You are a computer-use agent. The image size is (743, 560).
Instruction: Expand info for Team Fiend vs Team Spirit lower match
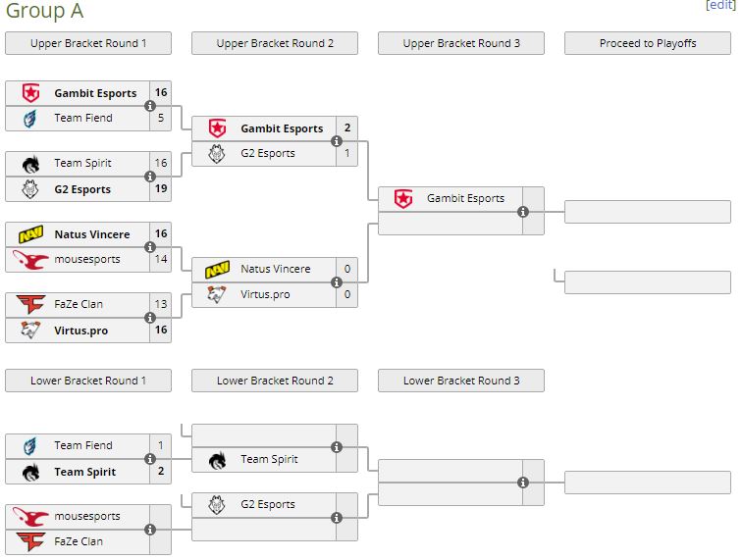[150, 459]
